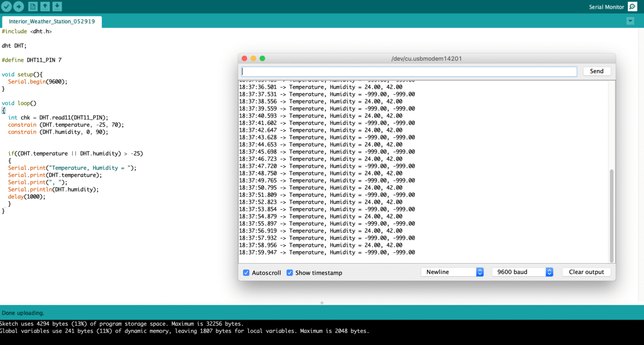Click the Upload arrow icon

(18, 6)
